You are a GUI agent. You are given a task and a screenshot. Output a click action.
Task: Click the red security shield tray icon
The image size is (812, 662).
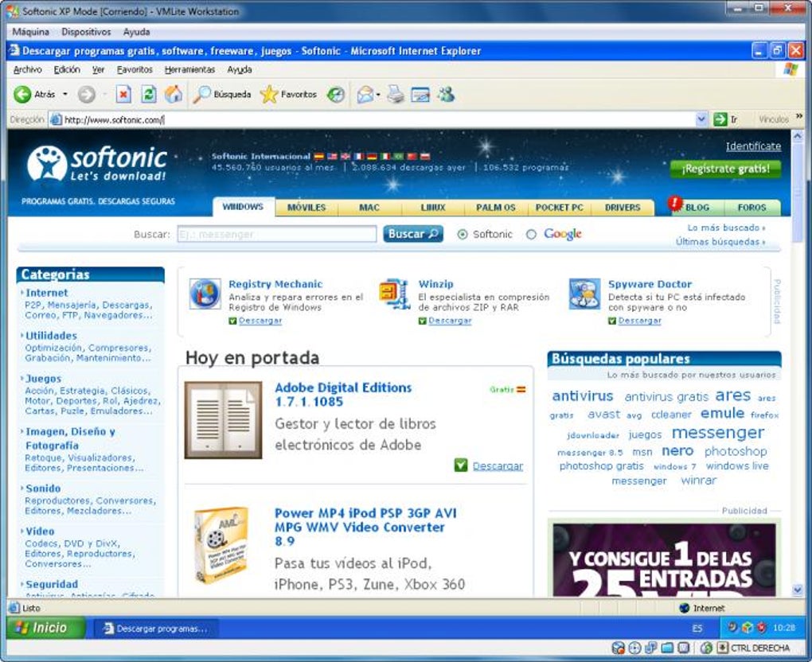click(761, 628)
